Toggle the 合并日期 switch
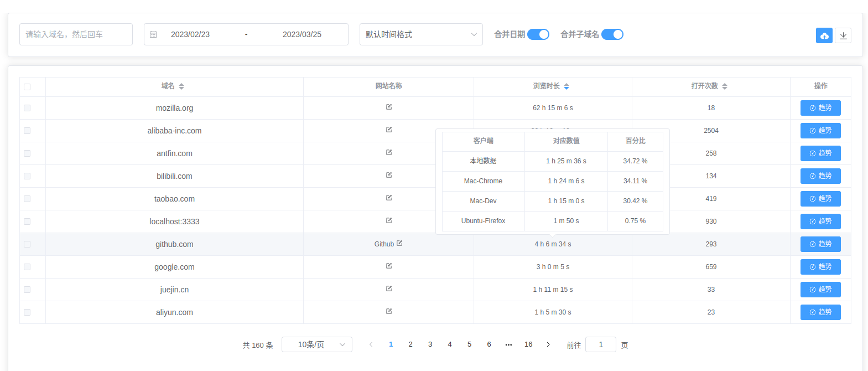The height and width of the screenshot is (371, 868). point(538,34)
